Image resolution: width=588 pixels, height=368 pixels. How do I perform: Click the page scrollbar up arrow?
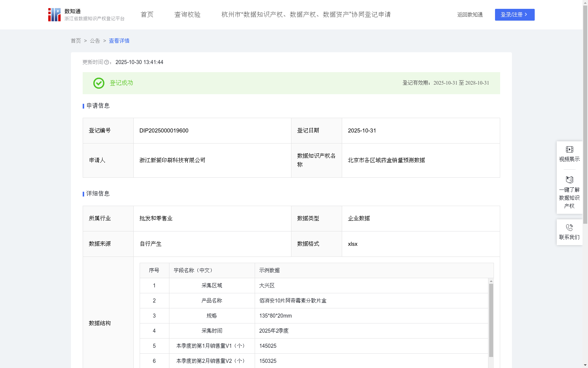click(x=585, y=3)
